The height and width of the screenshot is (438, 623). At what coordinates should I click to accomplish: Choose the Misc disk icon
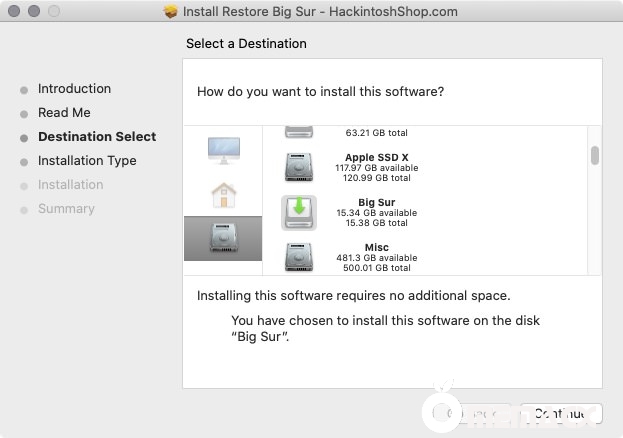[299, 257]
